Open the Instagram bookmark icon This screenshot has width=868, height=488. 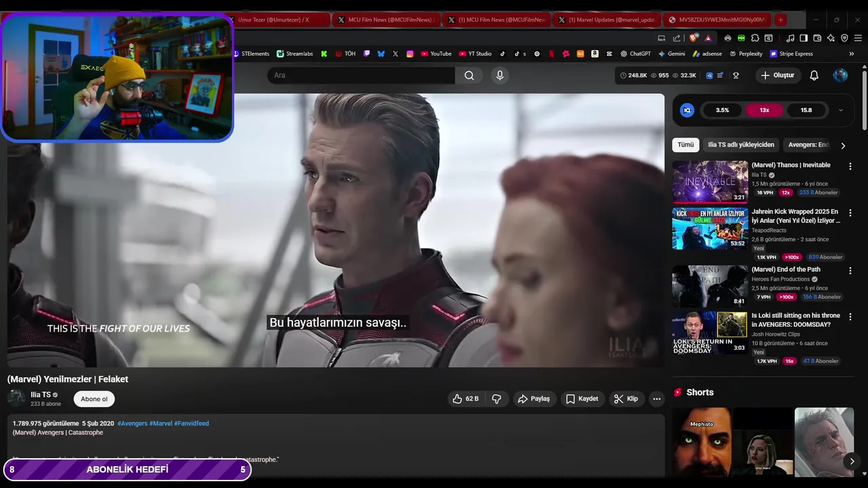click(x=410, y=54)
